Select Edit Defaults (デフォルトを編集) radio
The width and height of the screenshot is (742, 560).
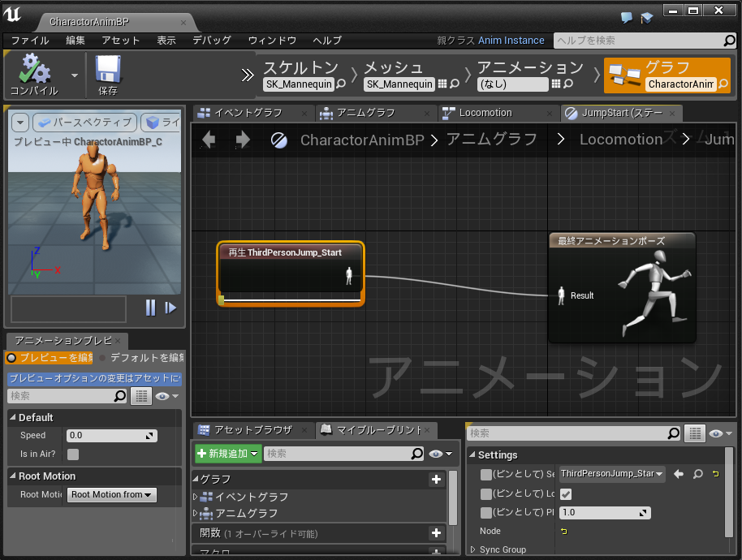coord(142,358)
